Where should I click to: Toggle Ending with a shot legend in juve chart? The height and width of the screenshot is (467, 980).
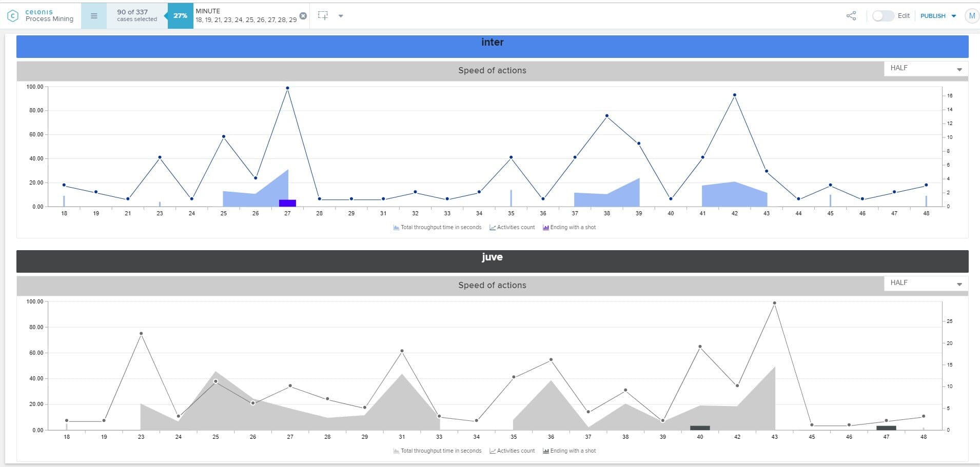pyautogui.click(x=569, y=451)
